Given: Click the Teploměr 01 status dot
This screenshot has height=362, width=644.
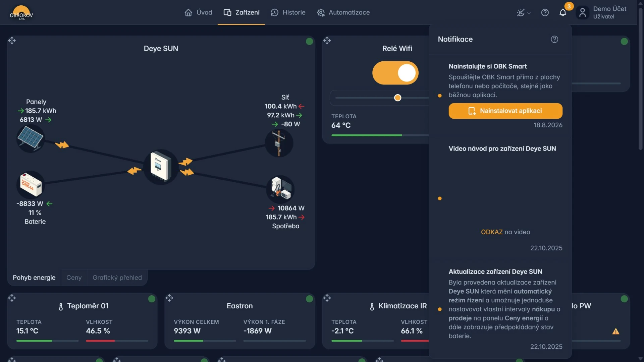Looking at the screenshot, I should point(152,299).
